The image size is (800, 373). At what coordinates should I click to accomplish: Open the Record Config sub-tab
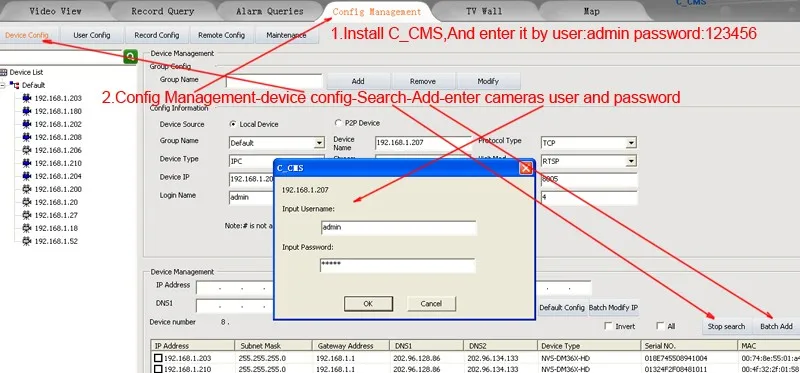[x=157, y=35]
